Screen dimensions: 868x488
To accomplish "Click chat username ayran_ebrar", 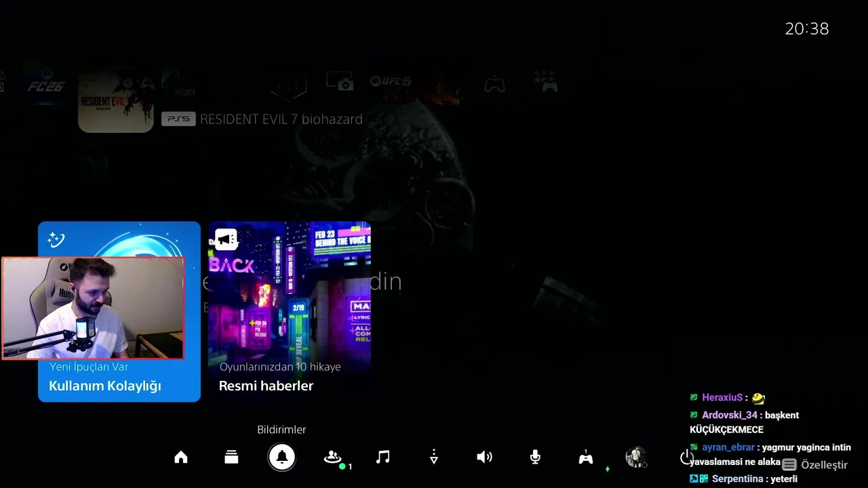I will pyautogui.click(x=728, y=447).
